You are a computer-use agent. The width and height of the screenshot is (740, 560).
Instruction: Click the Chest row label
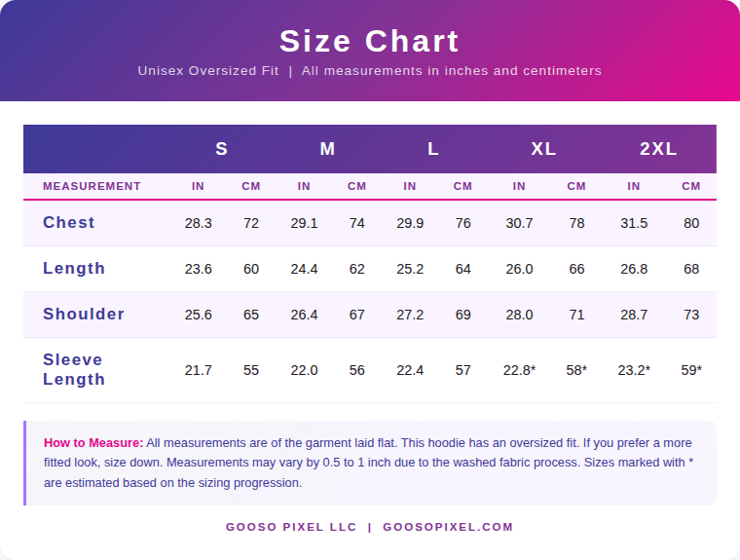[x=69, y=223]
